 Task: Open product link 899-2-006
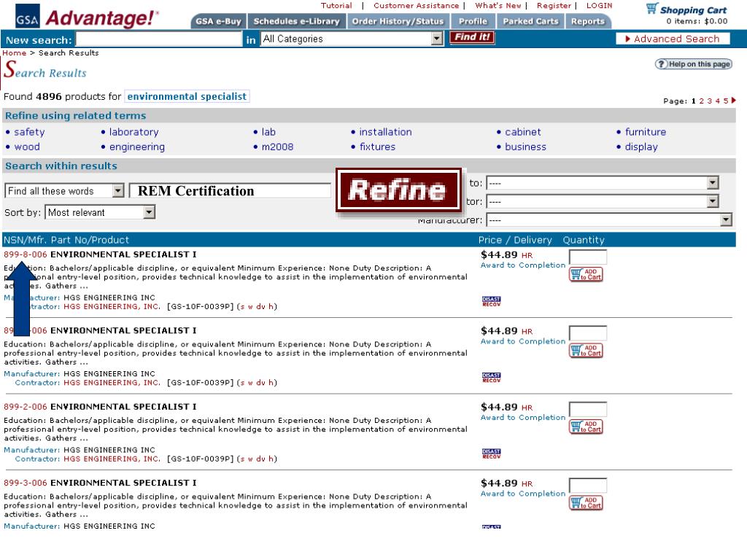point(26,407)
